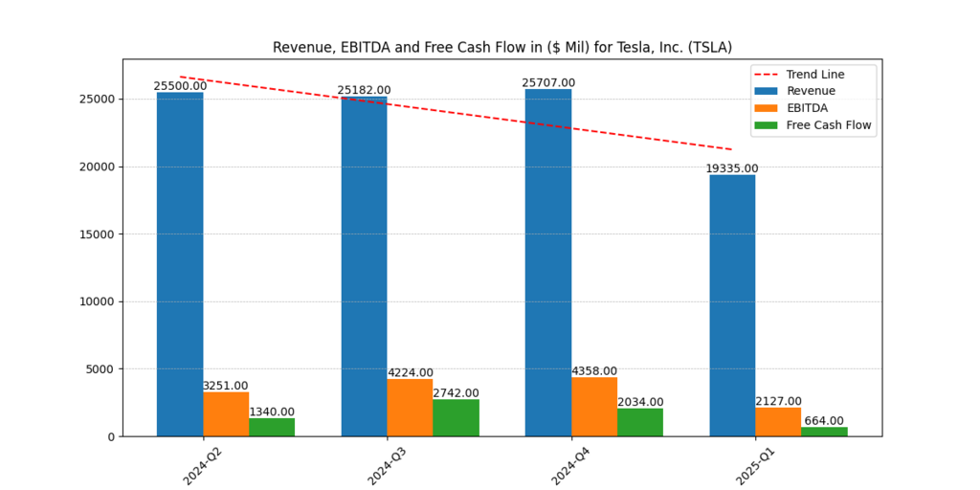Click the 25707.00 data label
The width and height of the screenshot is (980, 490).
[x=548, y=83]
